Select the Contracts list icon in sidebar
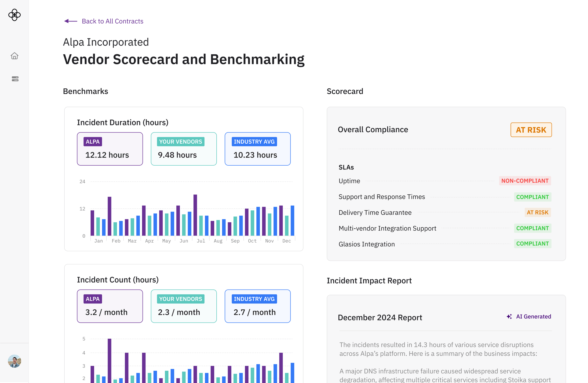Screen dimensions: 588x383 pos(14,79)
